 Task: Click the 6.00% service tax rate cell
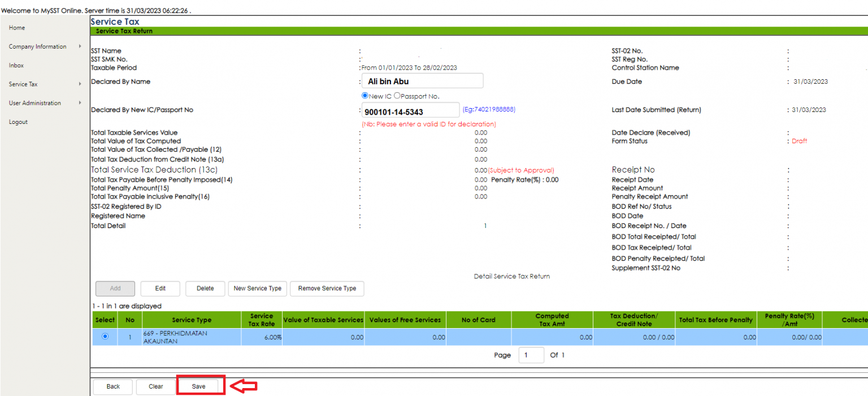(261, 337)
